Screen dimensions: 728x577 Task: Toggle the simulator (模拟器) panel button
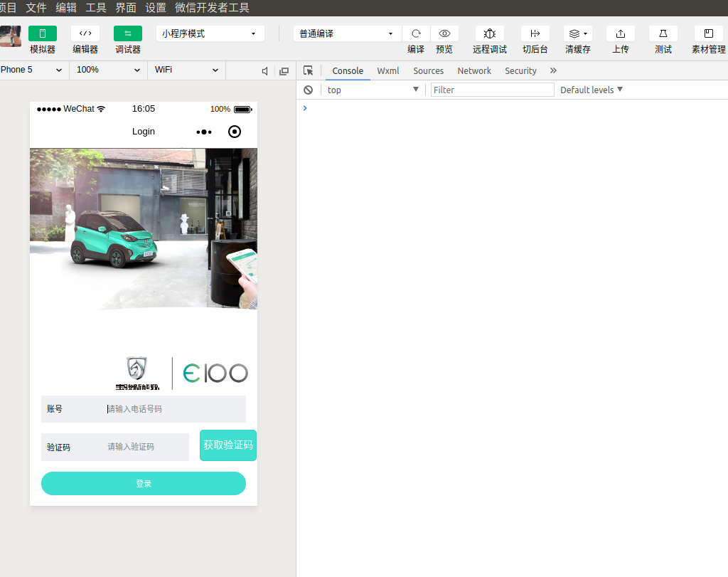click(42, 33)
